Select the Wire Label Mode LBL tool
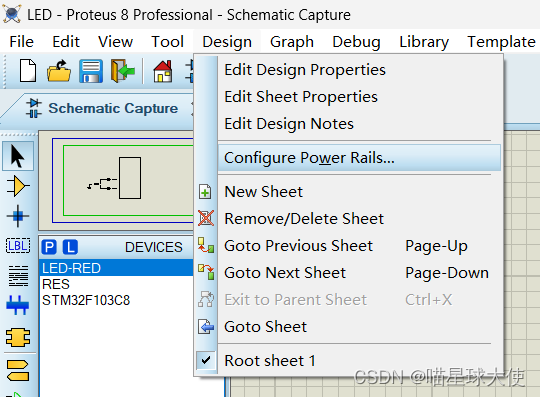This screenshot has height=397, width=540. point(18,246)
